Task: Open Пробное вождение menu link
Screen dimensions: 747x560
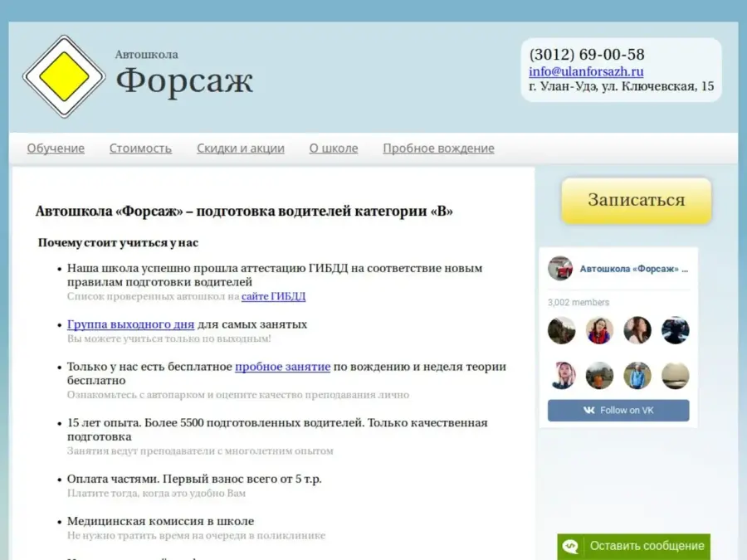Action: 438,149
